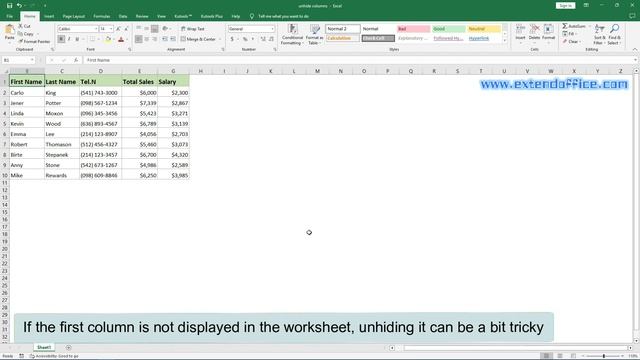Switch to the Review tab
Viewport: 640px width, 360px height.
coord(142,16)
